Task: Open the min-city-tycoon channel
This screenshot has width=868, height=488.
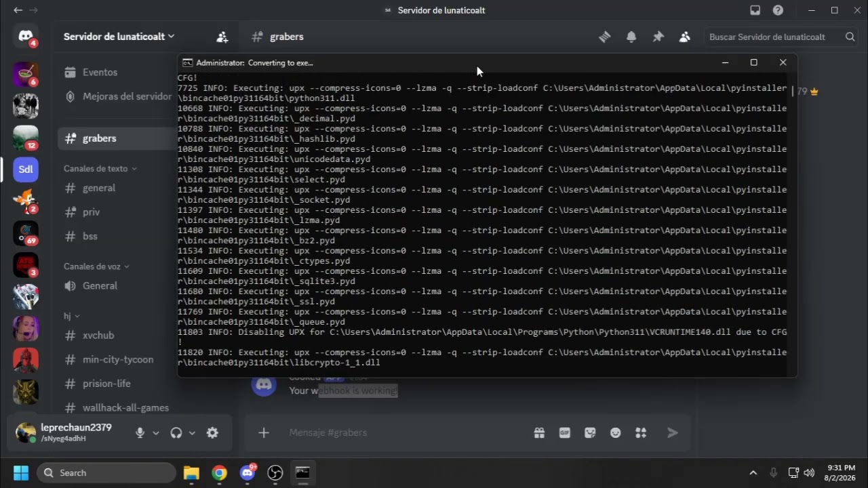Action: [117, 359]
